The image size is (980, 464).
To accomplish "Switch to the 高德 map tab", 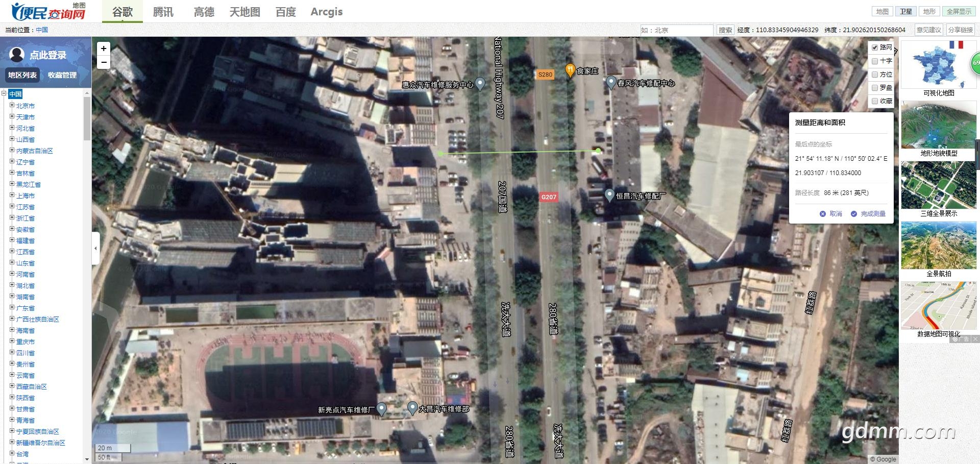I will point(204,12).
